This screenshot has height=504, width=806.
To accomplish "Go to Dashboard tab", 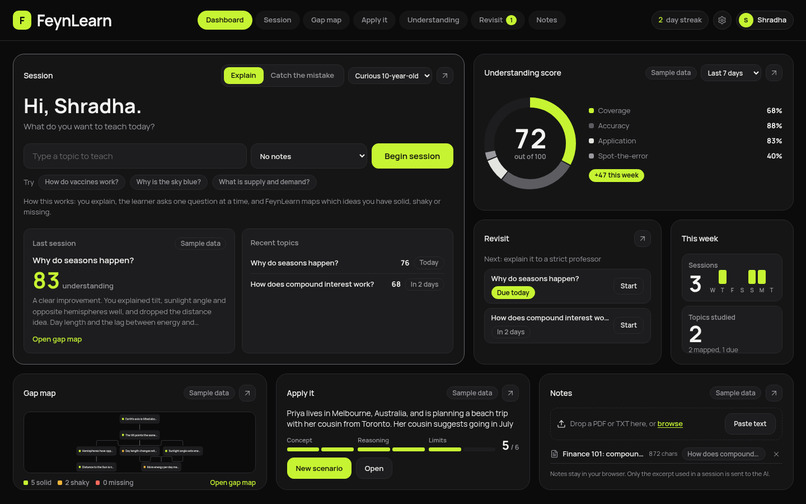I will click(x=225, y=20).
